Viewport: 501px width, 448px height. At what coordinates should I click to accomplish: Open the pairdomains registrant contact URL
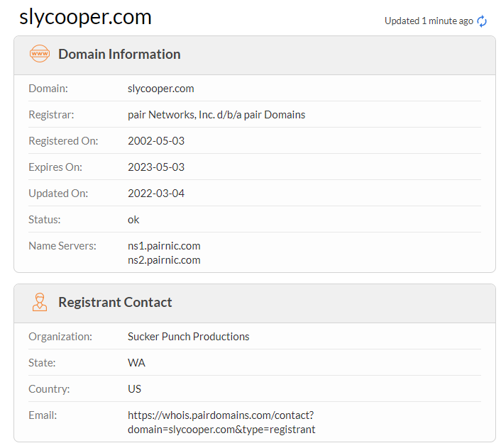[x=221, y=422]
